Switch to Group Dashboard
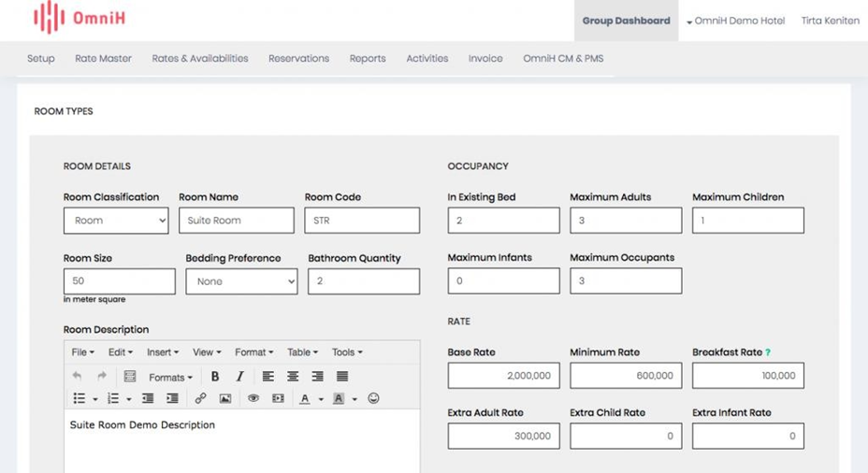868x473 pixels. (x=626, y=21)
